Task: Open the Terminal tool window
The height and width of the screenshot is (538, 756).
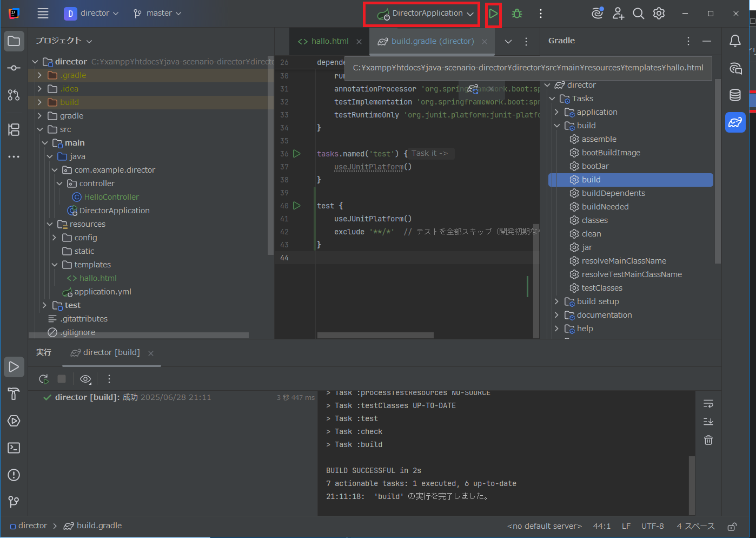Action: (14, 448)
